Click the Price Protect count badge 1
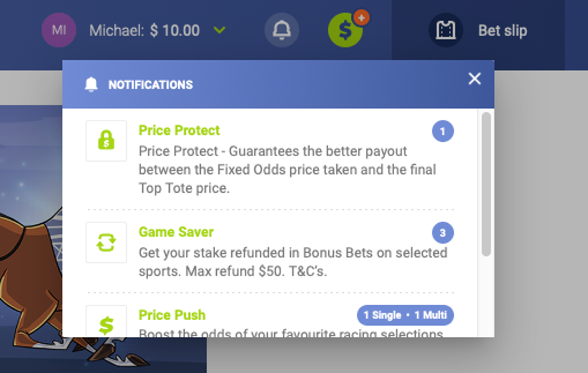 [443, 131]
